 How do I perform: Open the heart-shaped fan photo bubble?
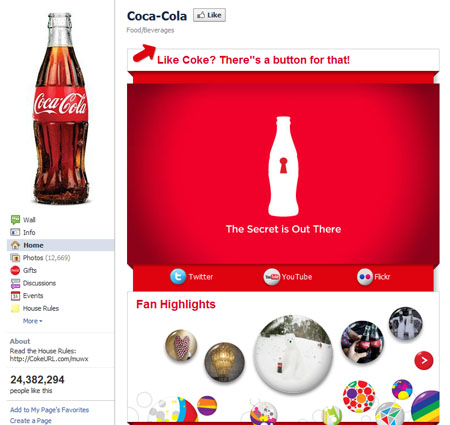click(x=181, y=345)
